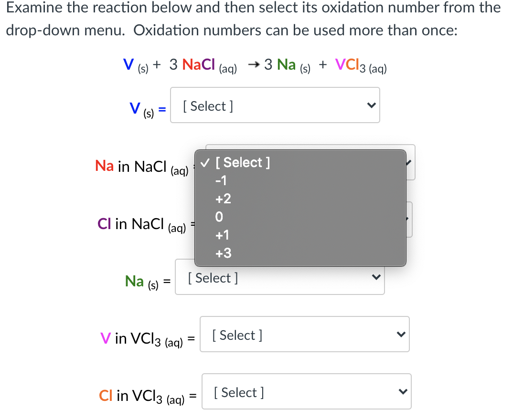Click the chevron beside the Na (s) selector

(376, 278)
